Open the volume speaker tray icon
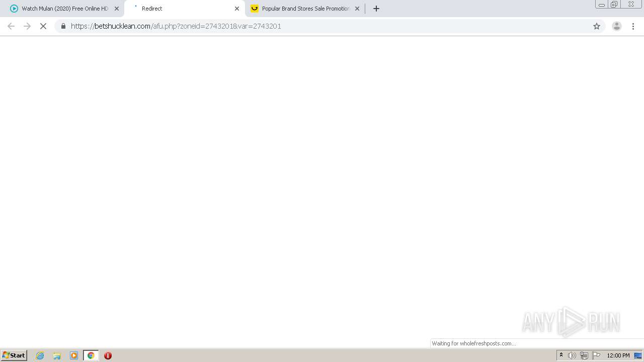 point(572,355)
